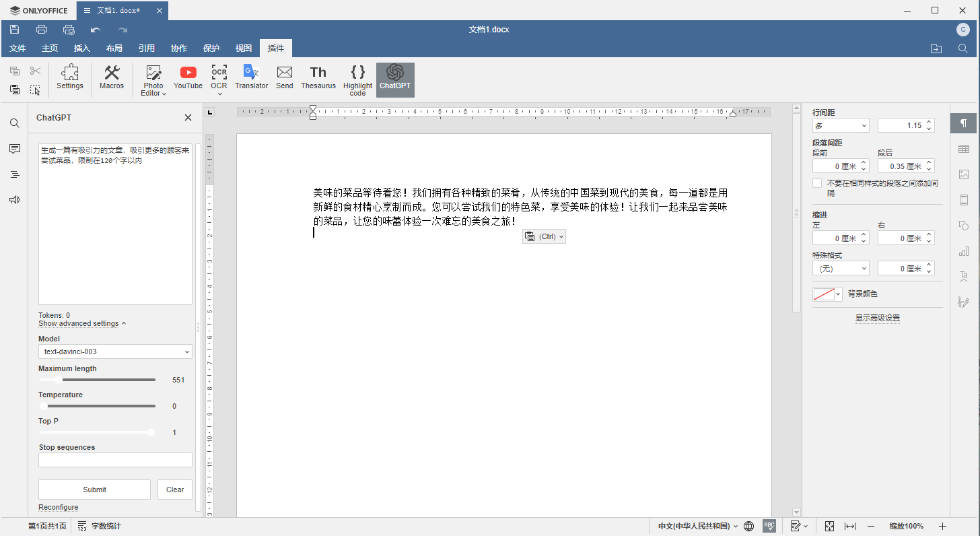Click the Reconfigure link
Viewport: 980px width, 536px height.
58,507
